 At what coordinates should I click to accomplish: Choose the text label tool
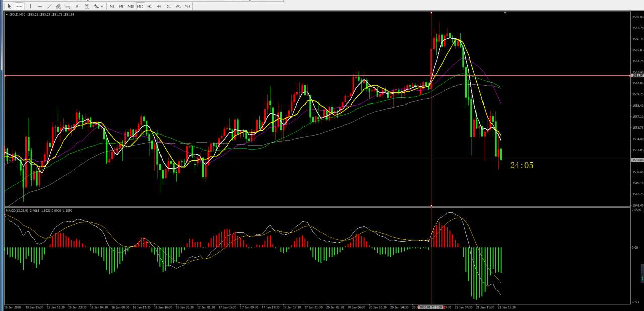87,6
